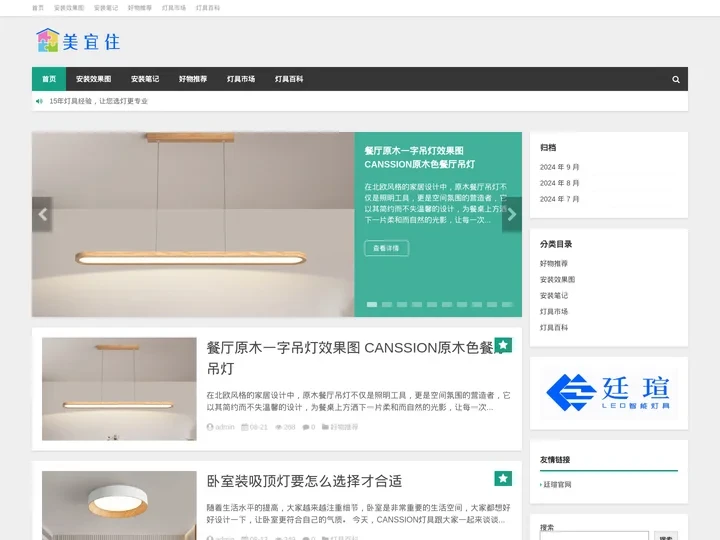Open 灯具市场 in the dark navigation bar

[x=241, y=79]
